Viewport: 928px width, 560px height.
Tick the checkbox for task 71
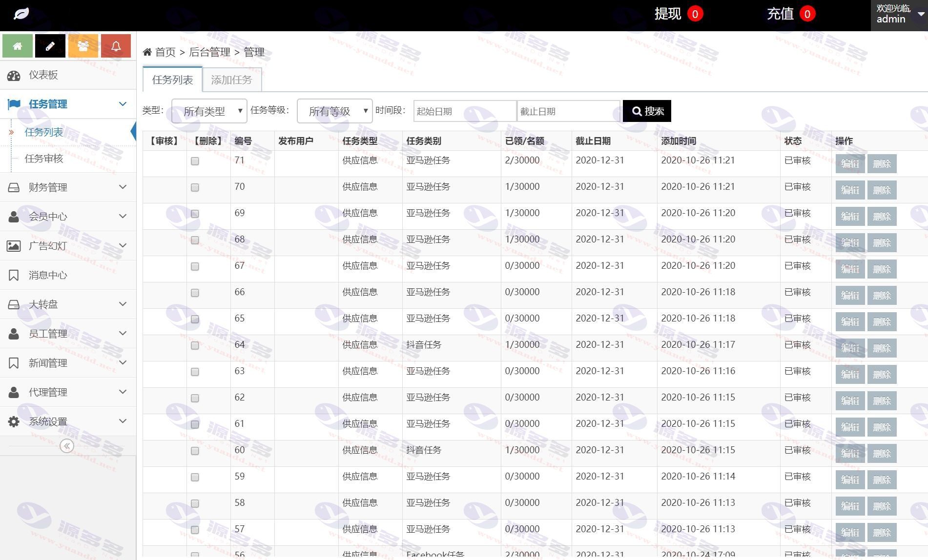(x=195, y=161)
